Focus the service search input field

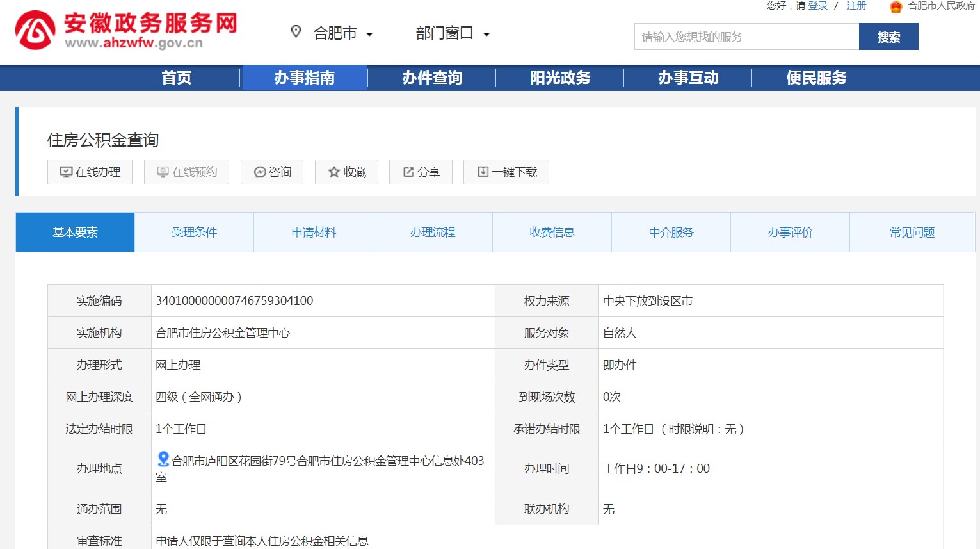746,37
